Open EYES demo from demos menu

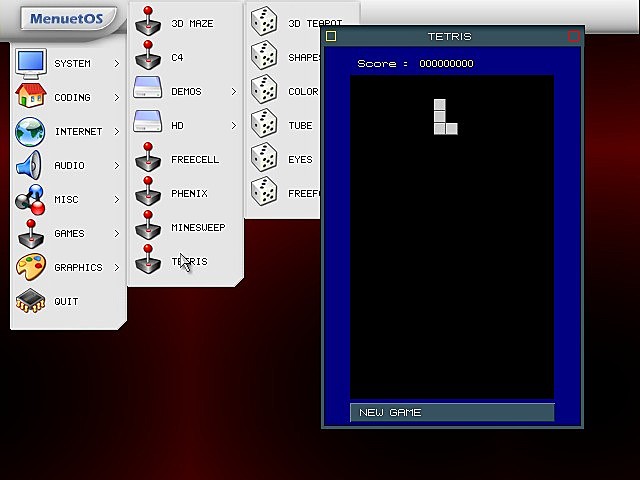click(x=300, y=160)
